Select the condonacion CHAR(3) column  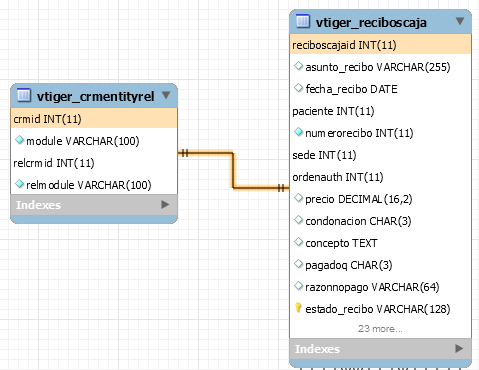click(380, 221)
